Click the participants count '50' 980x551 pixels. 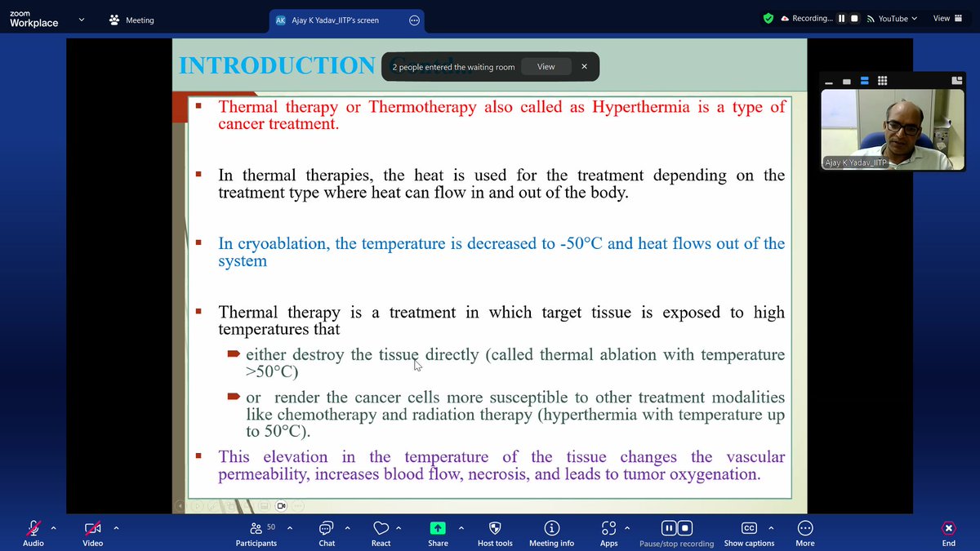(x=271, y=527)
